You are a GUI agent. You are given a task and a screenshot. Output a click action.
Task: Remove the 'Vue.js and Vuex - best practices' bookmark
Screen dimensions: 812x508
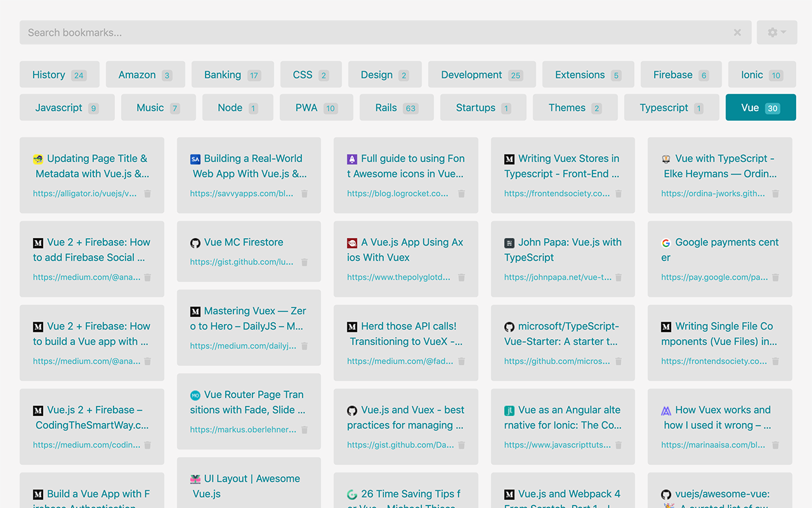point(462,445)
